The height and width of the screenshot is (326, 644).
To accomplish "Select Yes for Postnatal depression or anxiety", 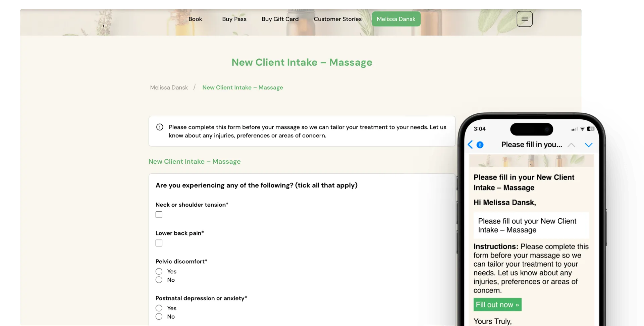I will (x=159, y=308).
